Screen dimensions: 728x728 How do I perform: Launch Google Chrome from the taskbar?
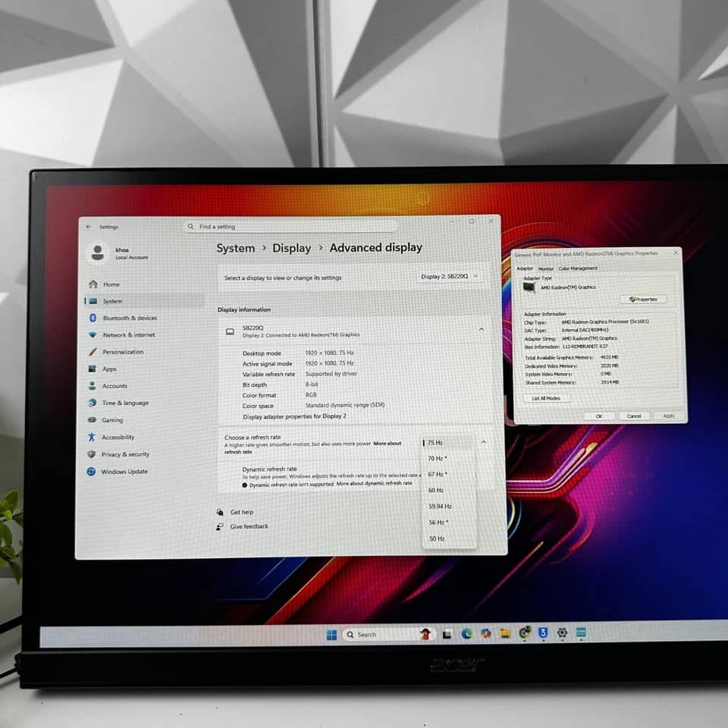tap(524, 632)
